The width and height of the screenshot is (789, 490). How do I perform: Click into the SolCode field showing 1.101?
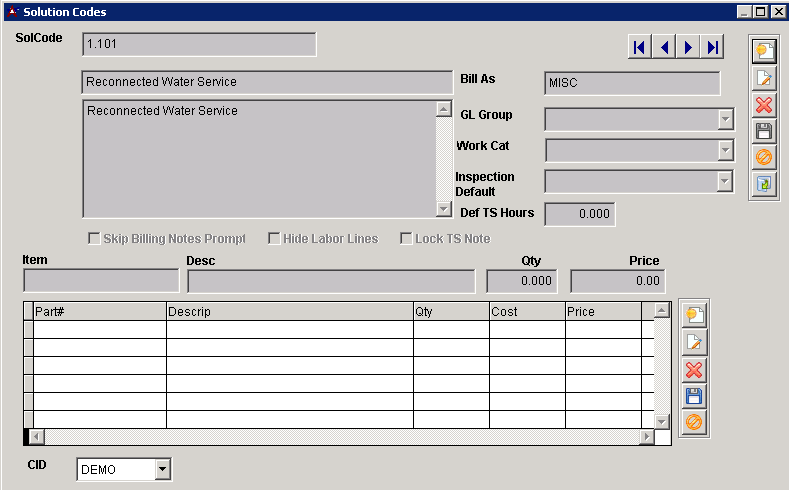click(199, 45)
